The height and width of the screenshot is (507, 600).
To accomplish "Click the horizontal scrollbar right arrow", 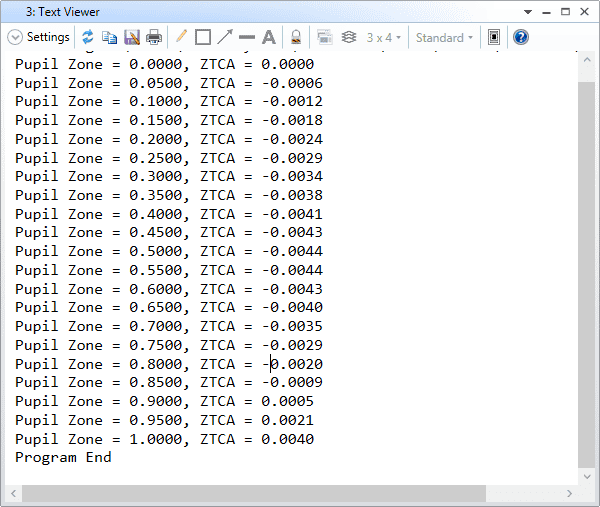I will (569, 493).
